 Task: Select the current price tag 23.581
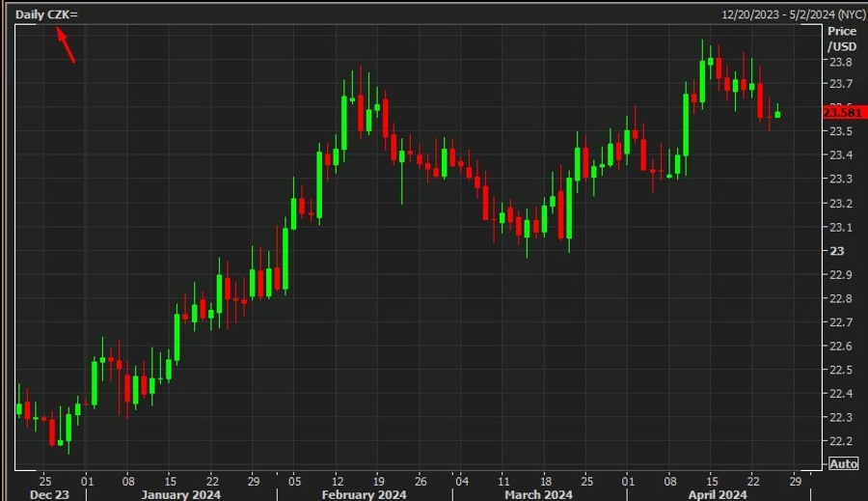click(843, 113)
